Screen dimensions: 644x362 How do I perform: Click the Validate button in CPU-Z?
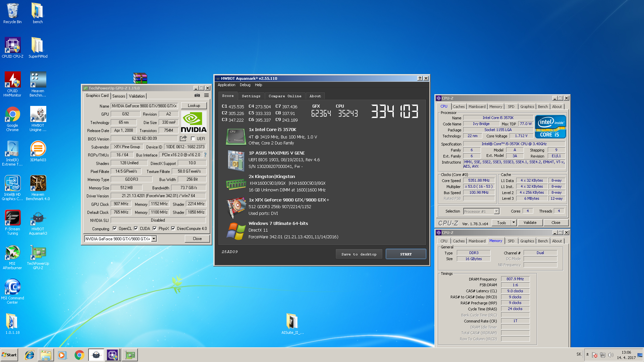(530, 223)
